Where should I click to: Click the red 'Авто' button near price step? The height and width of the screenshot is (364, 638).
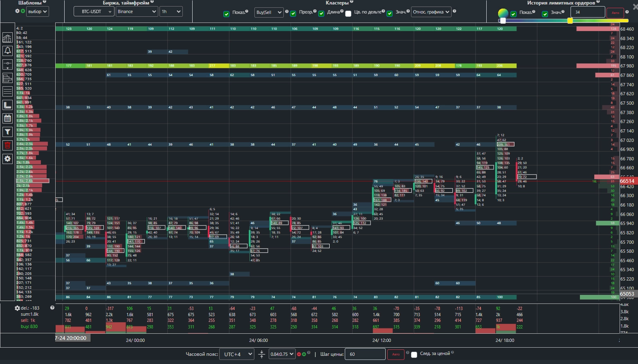(x=395, y=354)
